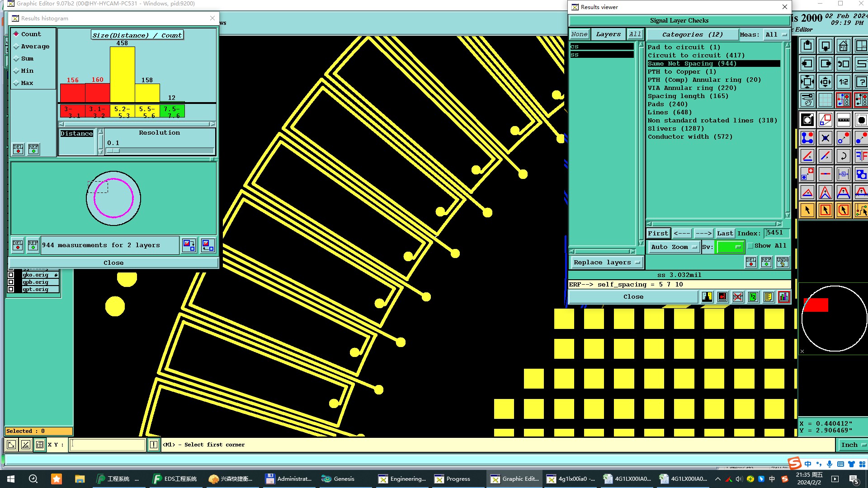Click the green 7.5-7.6 histogram range swatch
Image resolution: width=868 pixels, height=488 pixels.
172,111
